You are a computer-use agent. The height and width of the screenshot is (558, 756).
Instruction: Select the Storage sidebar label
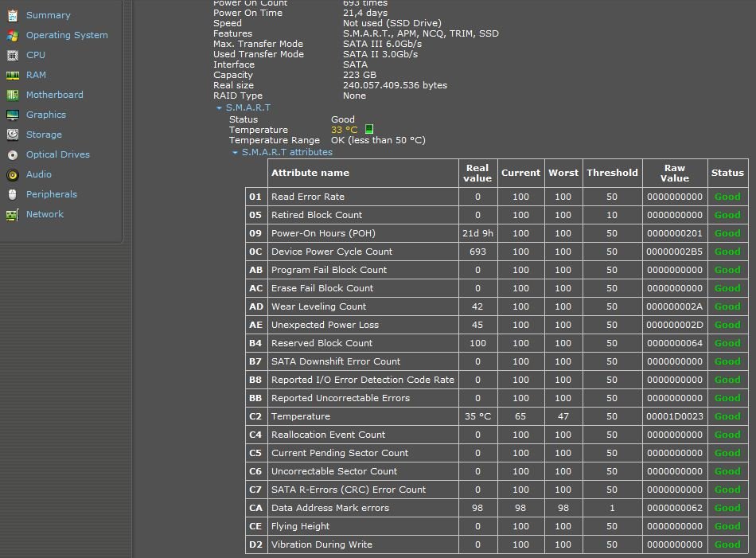(43, 135)
